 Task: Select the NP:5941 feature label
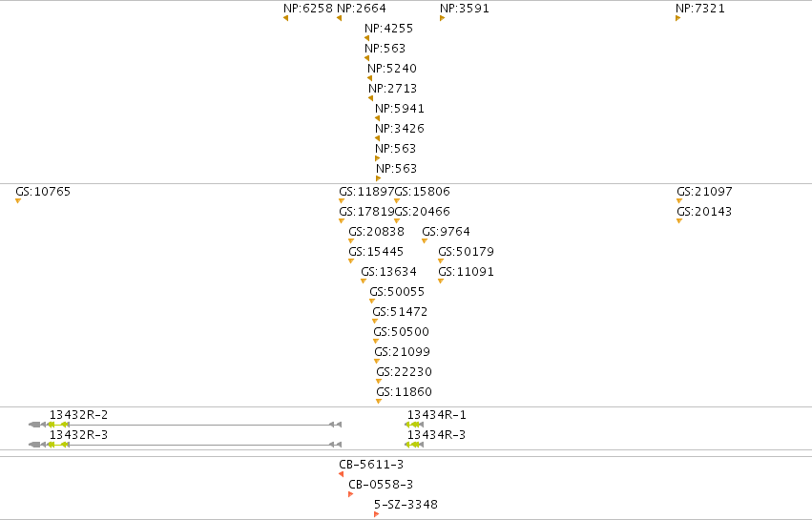(x=399, y=108)
